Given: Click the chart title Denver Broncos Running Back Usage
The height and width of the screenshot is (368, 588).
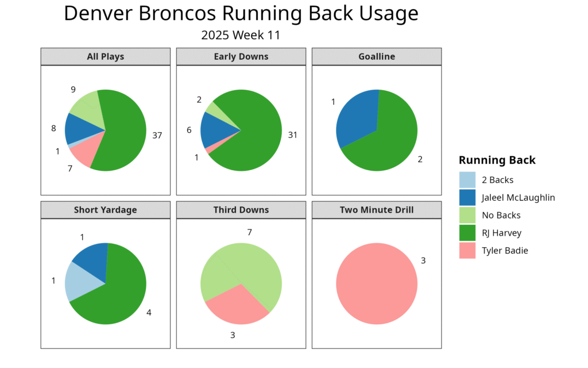Looking at the screenshot, I should [x=241, y=13].
